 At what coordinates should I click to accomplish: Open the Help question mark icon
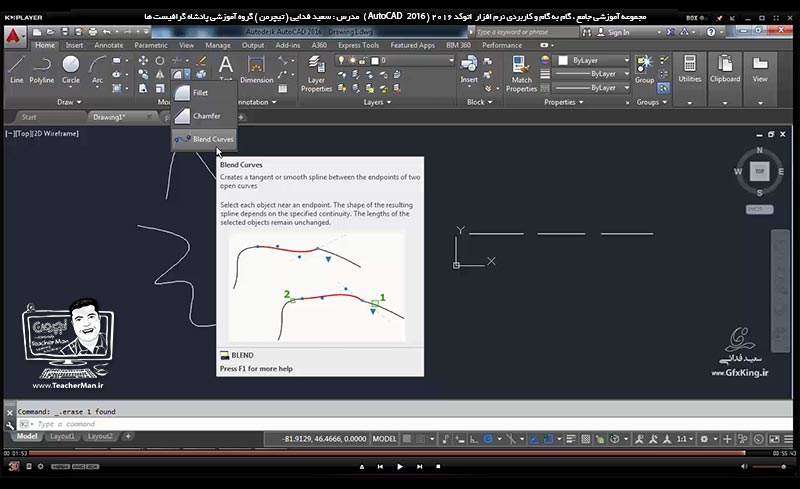point(711,32)
